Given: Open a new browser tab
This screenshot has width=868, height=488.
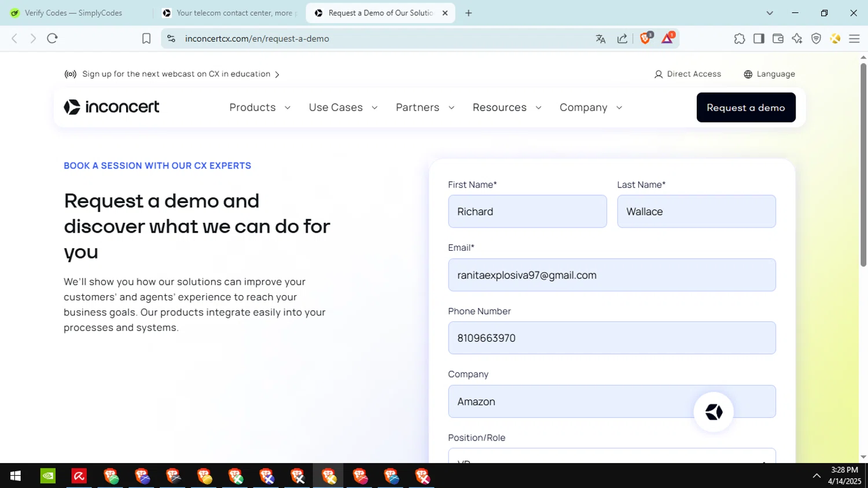Looking at the screenshot, I should (469, 13).
